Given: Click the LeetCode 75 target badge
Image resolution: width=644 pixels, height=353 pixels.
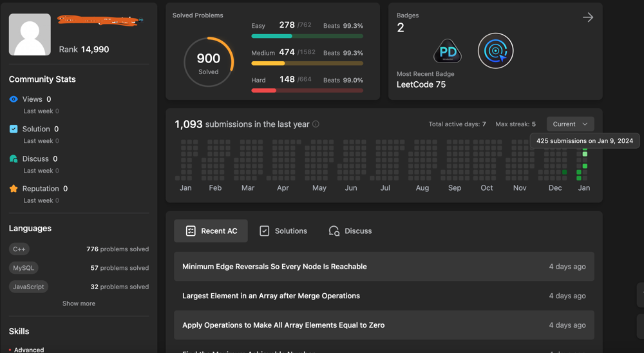Looking at the screenshot, I should [x=495, y=51].
